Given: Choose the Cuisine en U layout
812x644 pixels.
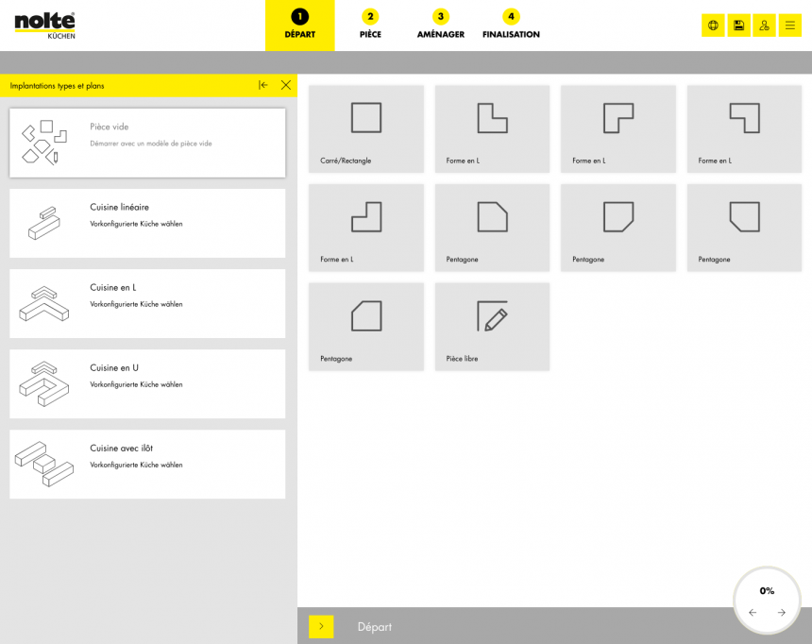Looking at the screenshot, I should [147, 384].
